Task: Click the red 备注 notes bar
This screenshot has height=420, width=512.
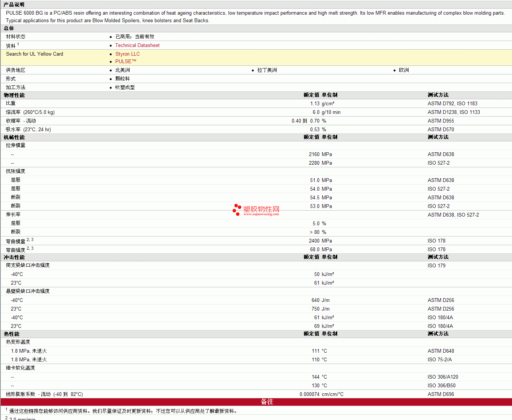Action: (x=256, y=402)
